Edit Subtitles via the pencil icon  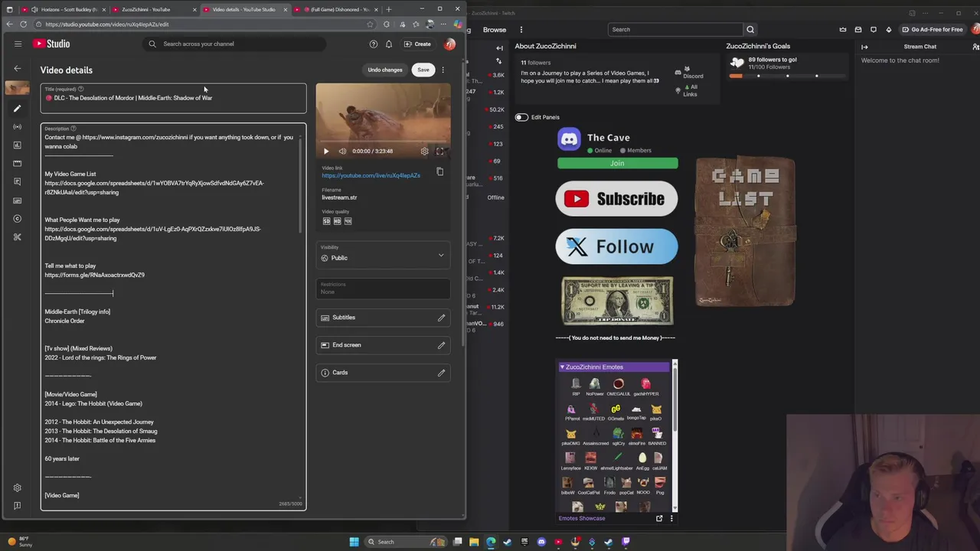pyautogui.click(x=441, y=318)
